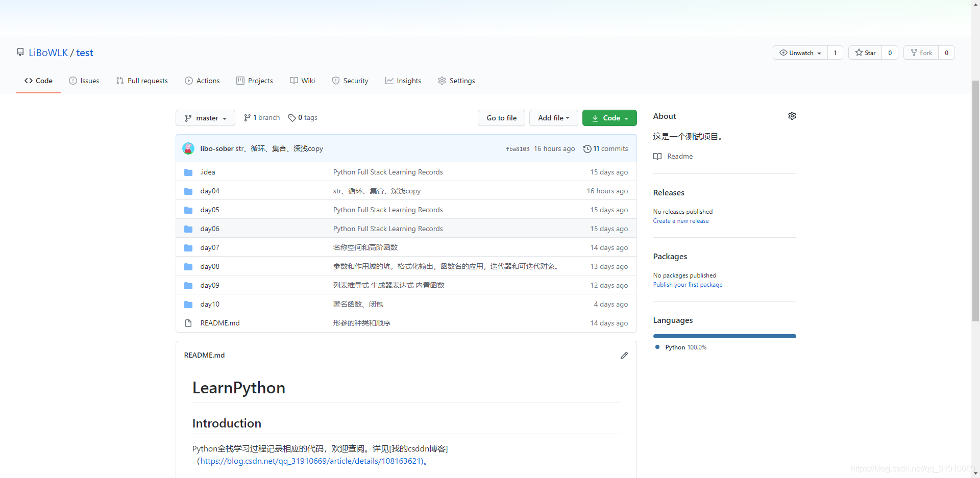Open README.md file name in list
The width and height of the screenshot is (980, 478).
pos(220,323)
